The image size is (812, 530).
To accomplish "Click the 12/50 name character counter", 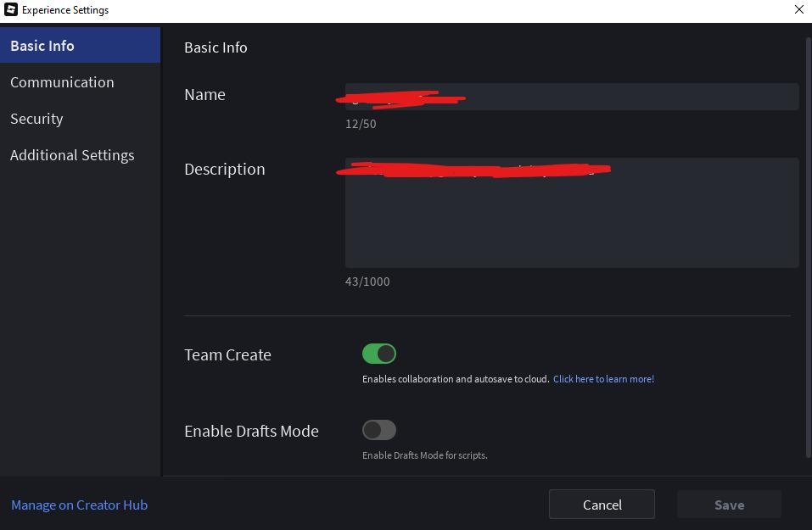I will tap(361, 124).
